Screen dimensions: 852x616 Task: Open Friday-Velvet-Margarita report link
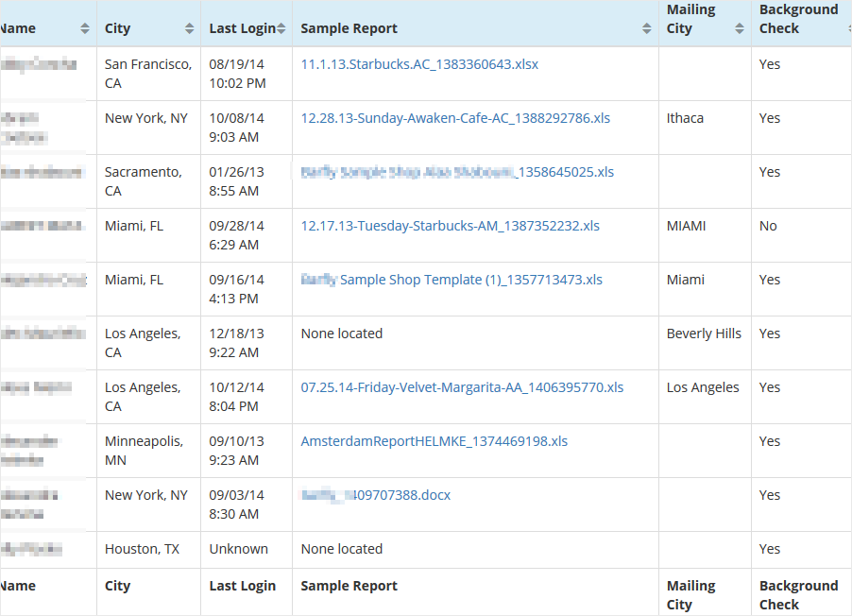click(x=462, y=387)
